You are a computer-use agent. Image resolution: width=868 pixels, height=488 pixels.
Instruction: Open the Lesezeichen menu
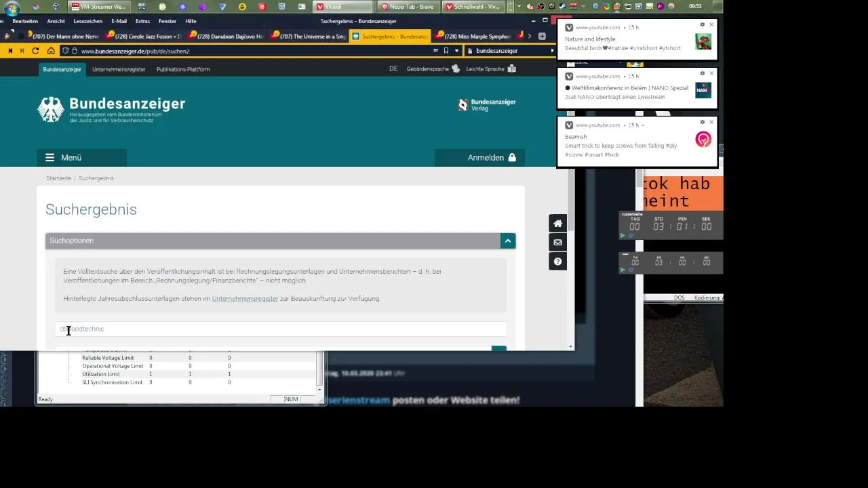(87, 21)
